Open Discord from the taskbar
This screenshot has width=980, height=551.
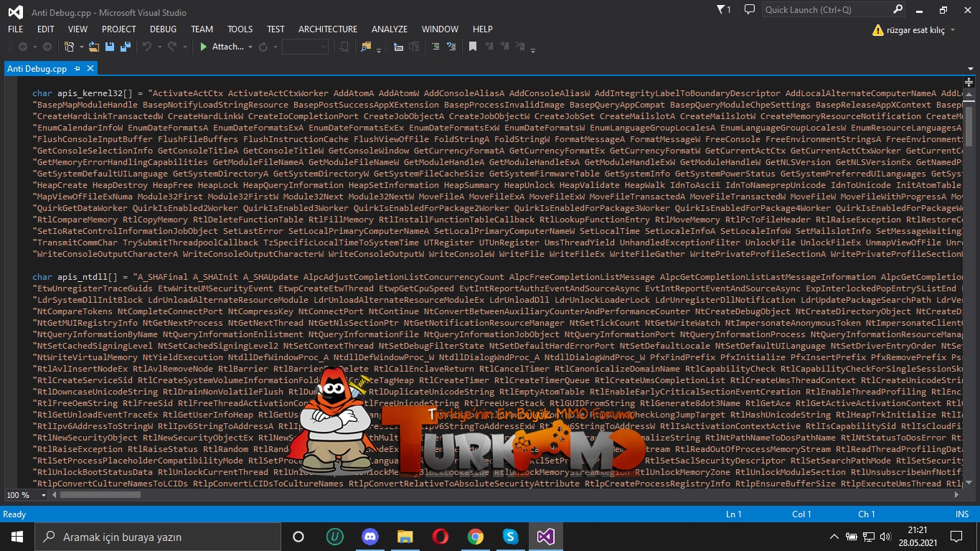click(370, 537)
